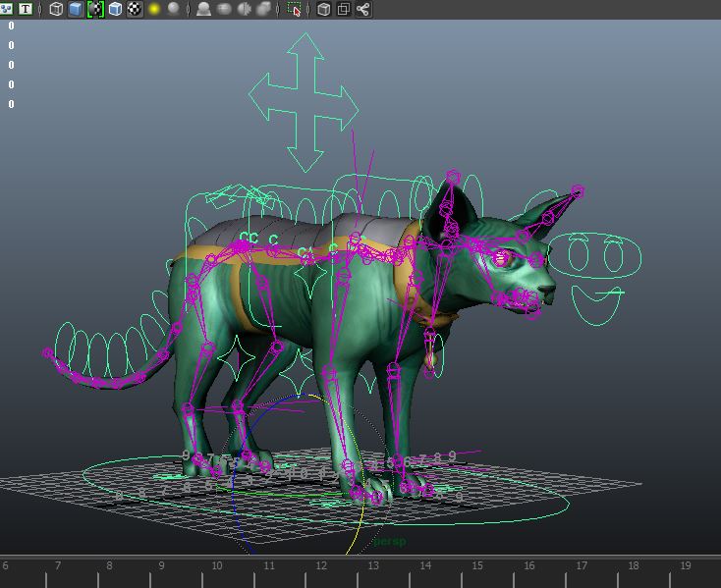Viewport: 721px width, 588px height.
Task: Toggle wireframe on shaded cube icon
Action: click(115, 9)
